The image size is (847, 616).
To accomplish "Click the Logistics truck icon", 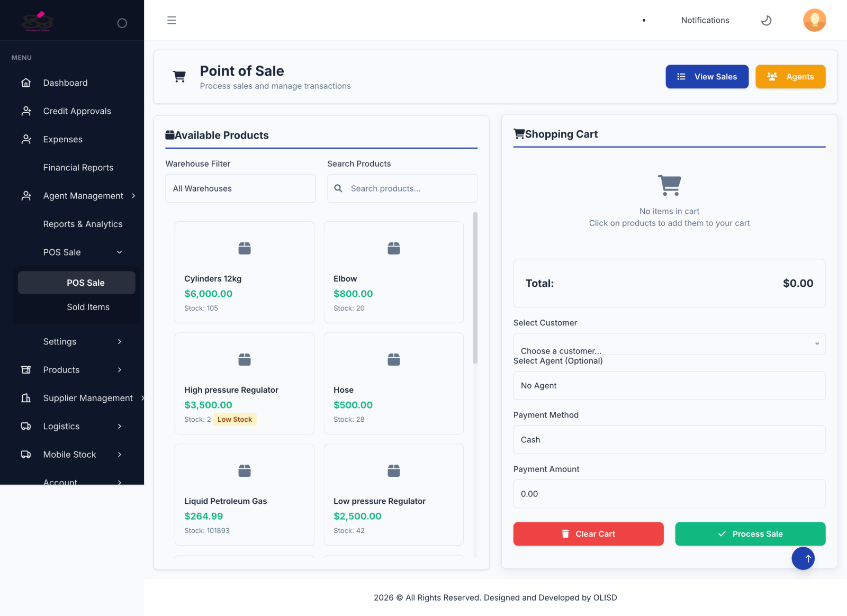I will (26, 427).
